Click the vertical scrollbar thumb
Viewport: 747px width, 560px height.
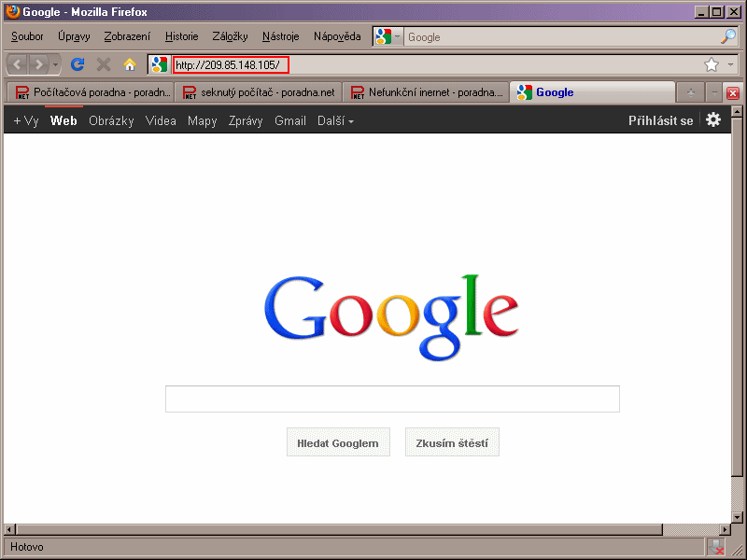pyautogui.click(x=737, y=297)
